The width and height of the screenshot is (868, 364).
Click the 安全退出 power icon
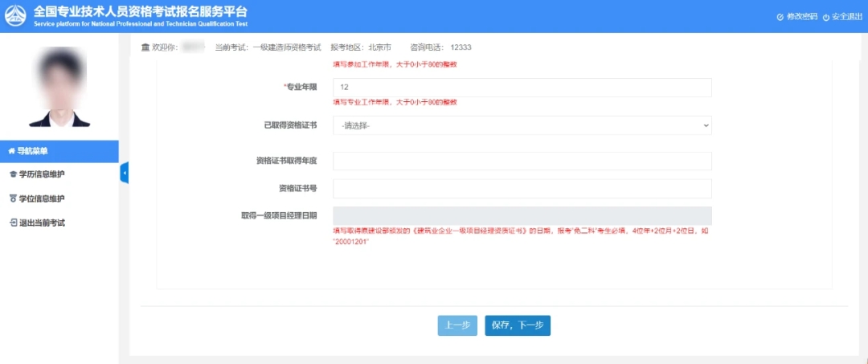coord(825,17)
